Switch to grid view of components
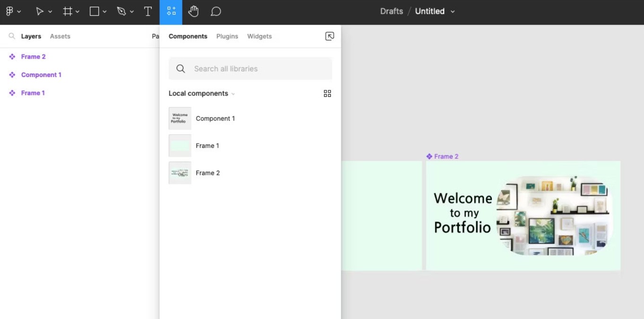 tap(327, 94)
